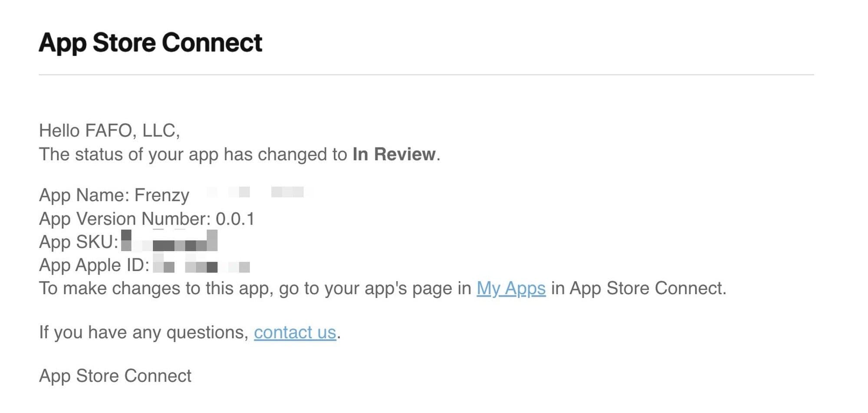Click the contact us link
Viewport: 868px width, 413px height.
click(x=295, y=333)
